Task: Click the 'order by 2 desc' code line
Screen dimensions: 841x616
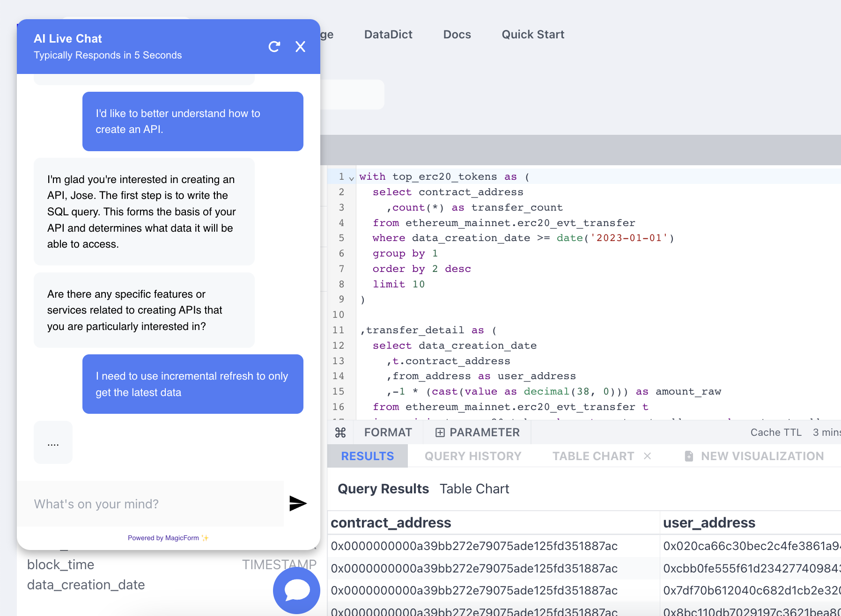Action: [421, 269]
